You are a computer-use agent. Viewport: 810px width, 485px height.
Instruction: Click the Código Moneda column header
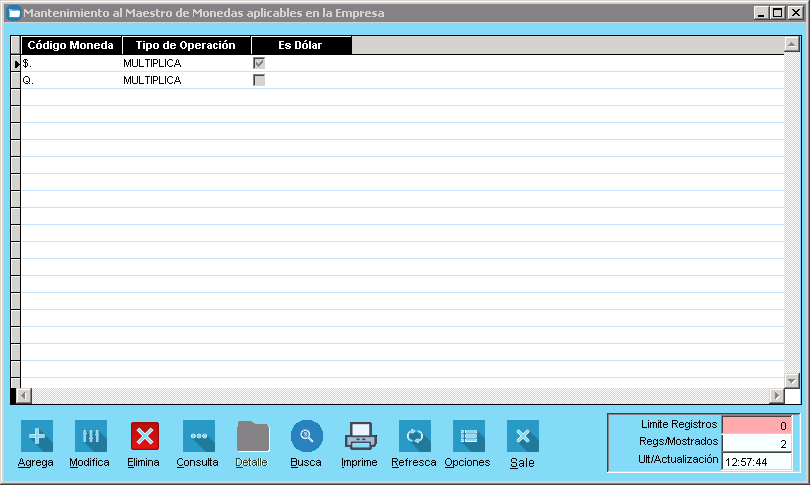coord(71,45)
